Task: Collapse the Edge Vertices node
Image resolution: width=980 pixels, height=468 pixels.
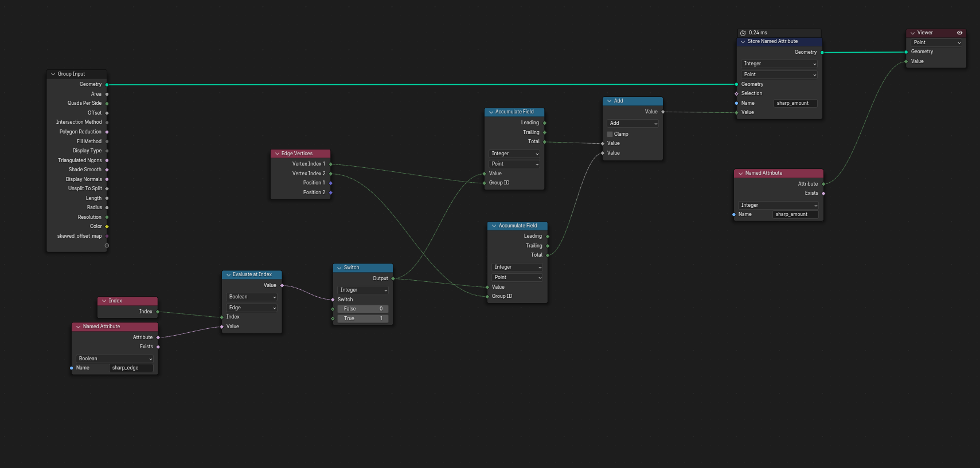Action: coord(277,154)
